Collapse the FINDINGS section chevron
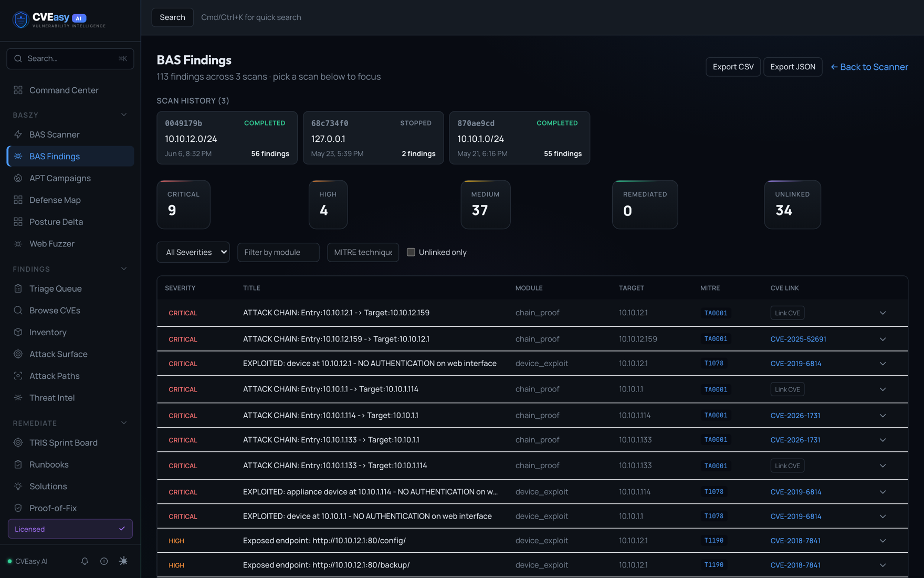This screenshot has height=578, width=924. 124,269
